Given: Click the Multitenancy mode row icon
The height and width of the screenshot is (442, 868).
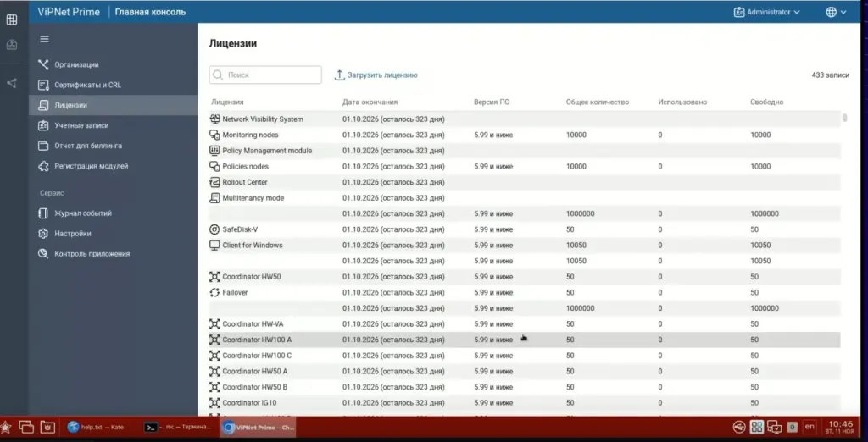Looking at the screenshot, I should coord(214,197).
